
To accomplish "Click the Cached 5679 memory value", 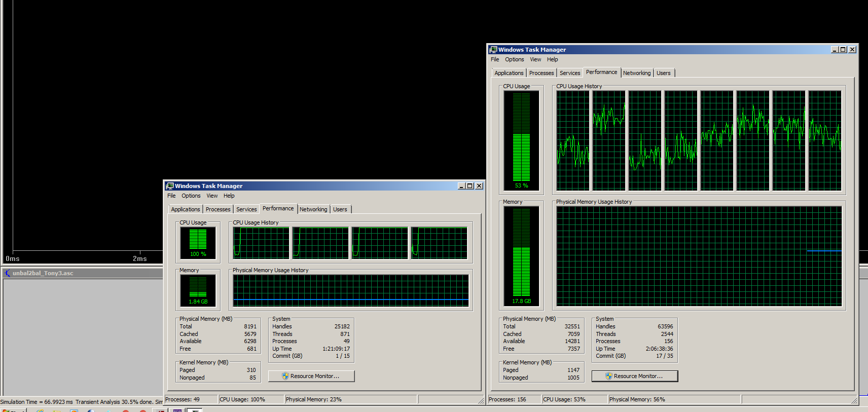I will point(250,334).
